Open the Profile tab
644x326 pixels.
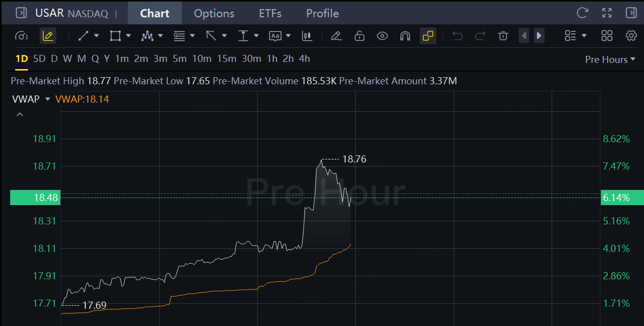[322, 13]
